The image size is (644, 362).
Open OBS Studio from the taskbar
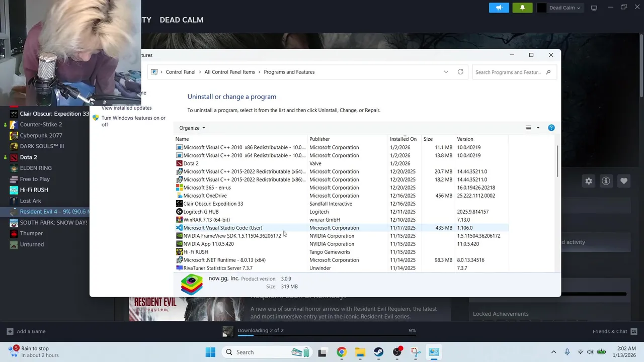pos(397,352)
